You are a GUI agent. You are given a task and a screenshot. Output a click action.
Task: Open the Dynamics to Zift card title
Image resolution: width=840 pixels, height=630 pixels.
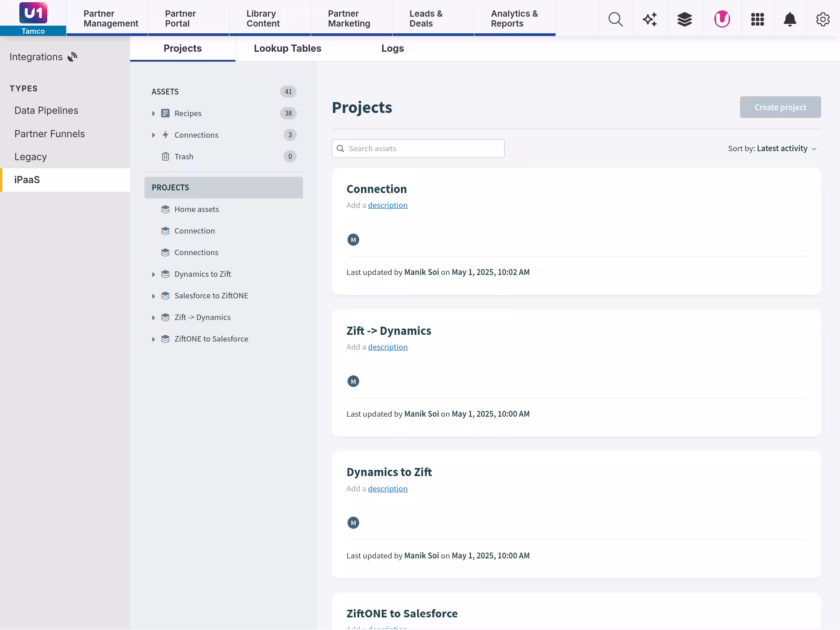click(389, 472)
